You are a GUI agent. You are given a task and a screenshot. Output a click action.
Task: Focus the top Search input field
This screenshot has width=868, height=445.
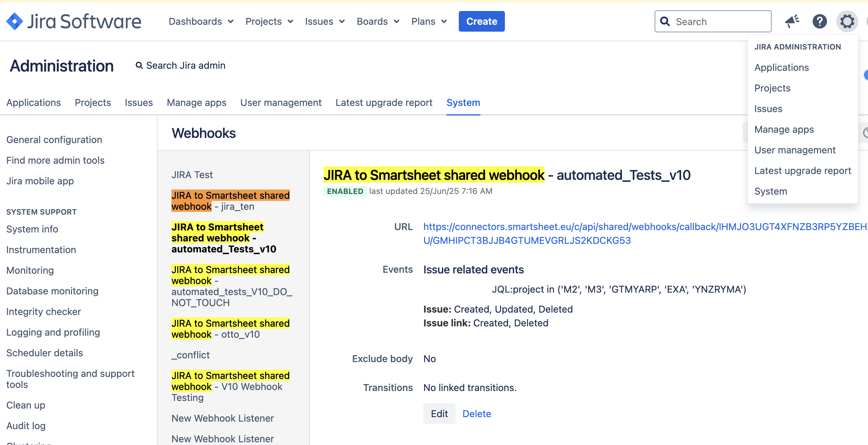click(x=713, y=21)
